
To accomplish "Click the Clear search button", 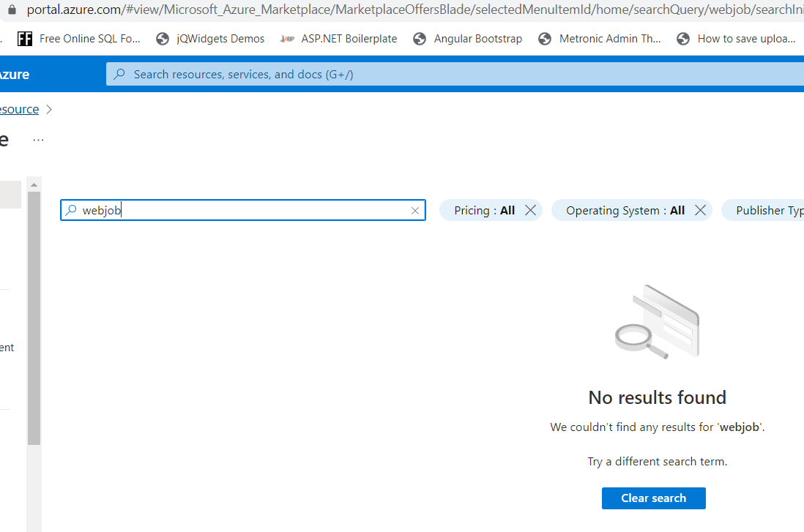I will point(654,498).
